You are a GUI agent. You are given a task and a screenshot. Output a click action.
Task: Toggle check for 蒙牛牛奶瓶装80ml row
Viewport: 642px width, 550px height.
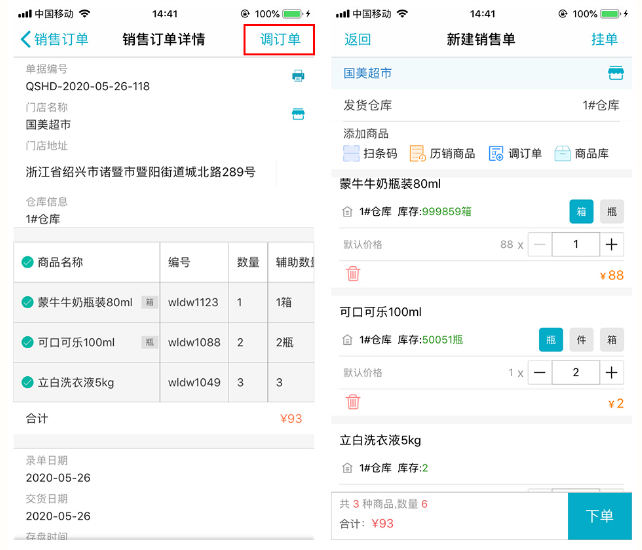point(27,302)
